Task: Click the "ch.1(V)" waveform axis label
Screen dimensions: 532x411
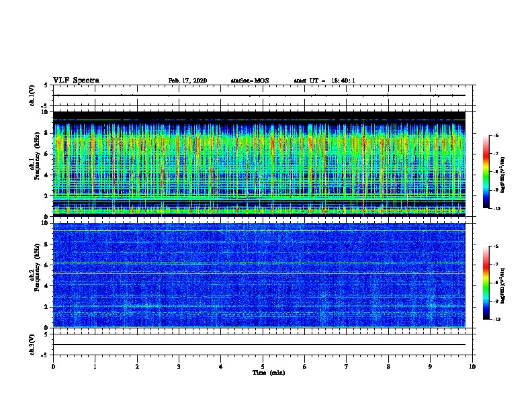Action: 32,95
